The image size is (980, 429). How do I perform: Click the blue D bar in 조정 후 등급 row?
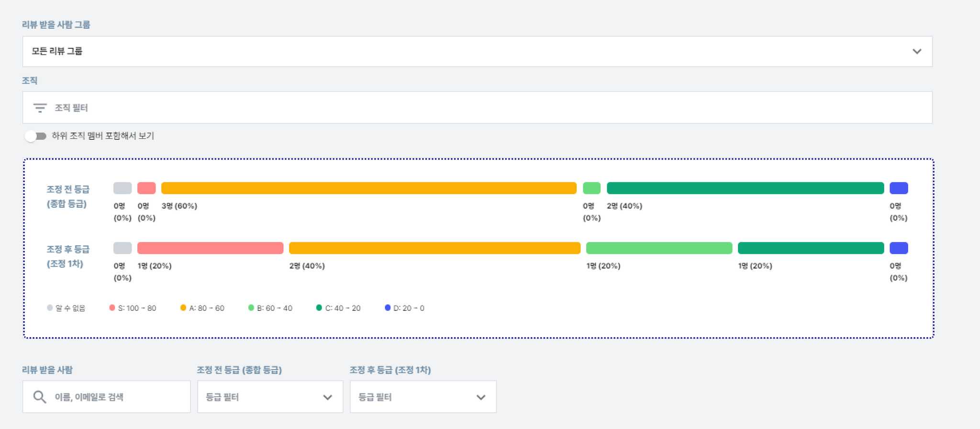click(899, 248)
